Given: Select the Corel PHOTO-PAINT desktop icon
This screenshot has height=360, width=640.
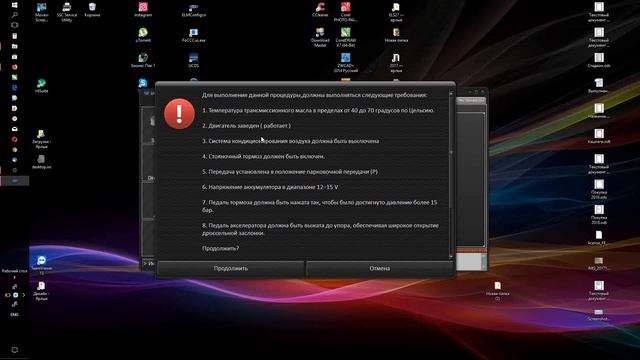Looking at the screenshot, I should tap(345, 12).
